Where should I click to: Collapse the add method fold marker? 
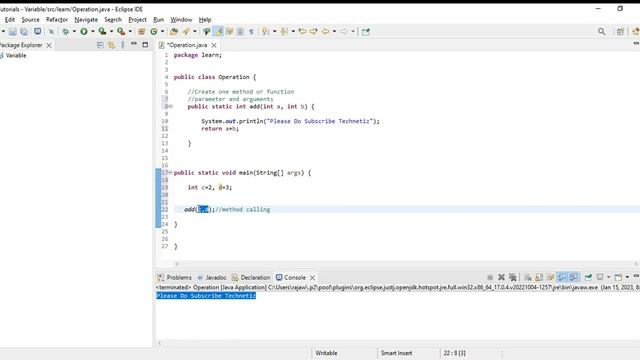pyautogui.click(x=171, y=107)
